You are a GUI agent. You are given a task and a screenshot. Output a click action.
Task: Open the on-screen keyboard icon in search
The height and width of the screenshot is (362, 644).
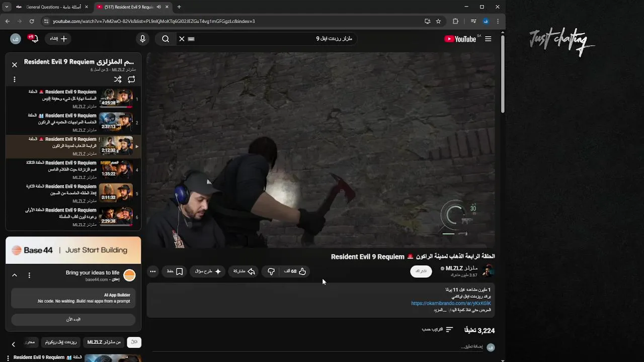(191, 39)
